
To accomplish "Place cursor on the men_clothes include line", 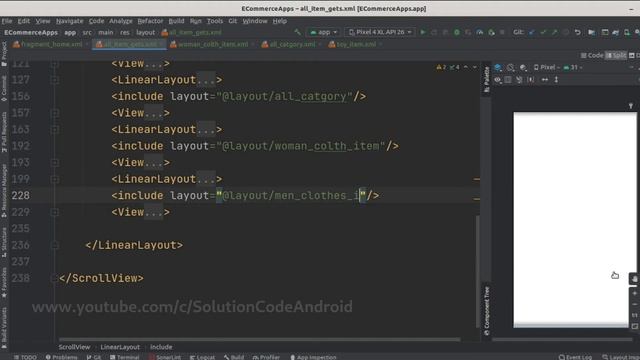I will tap(245, 196).
